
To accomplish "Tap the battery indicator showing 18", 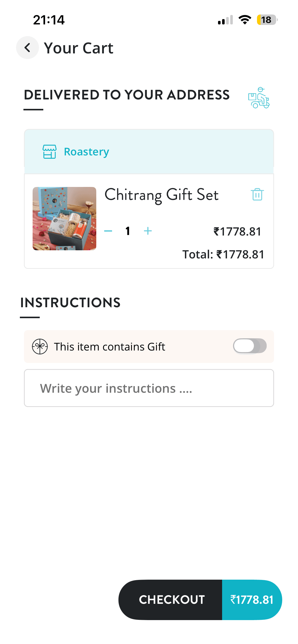I will coord(266,20).
